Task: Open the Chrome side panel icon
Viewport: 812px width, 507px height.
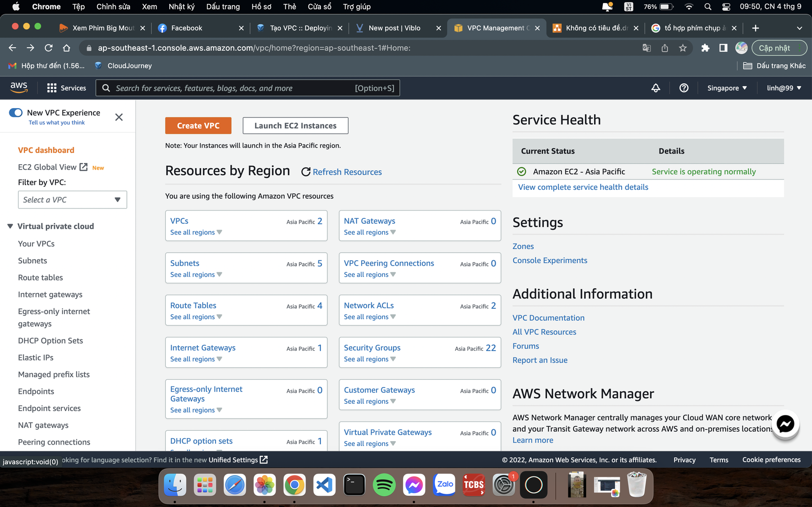Action: click(723, 48)
